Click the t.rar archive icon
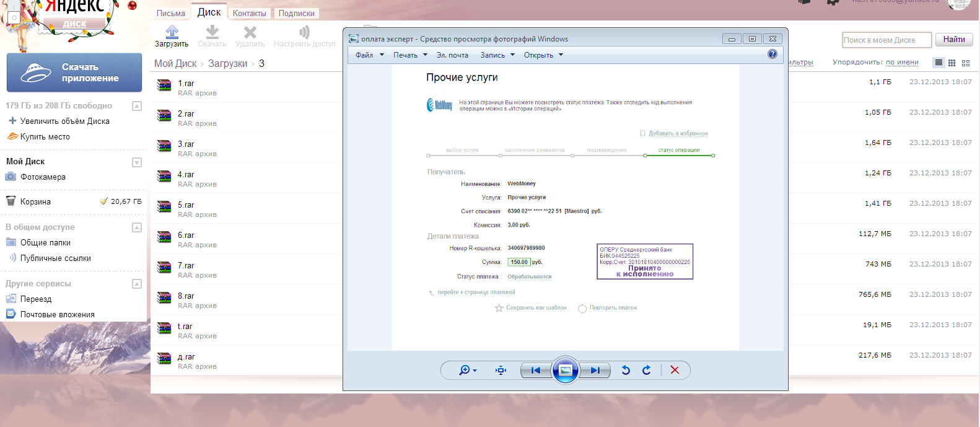Screen dimensions: 980x427 point(164,328)
